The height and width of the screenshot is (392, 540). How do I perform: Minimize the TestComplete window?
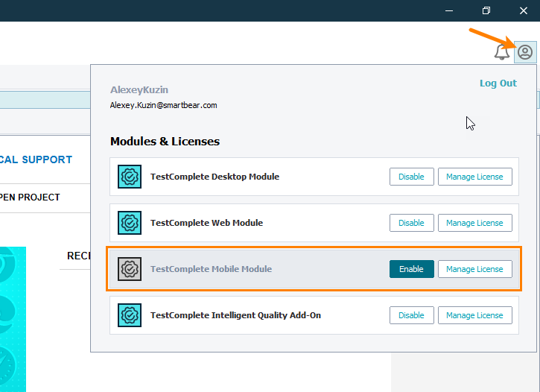[x=448, y=10]
